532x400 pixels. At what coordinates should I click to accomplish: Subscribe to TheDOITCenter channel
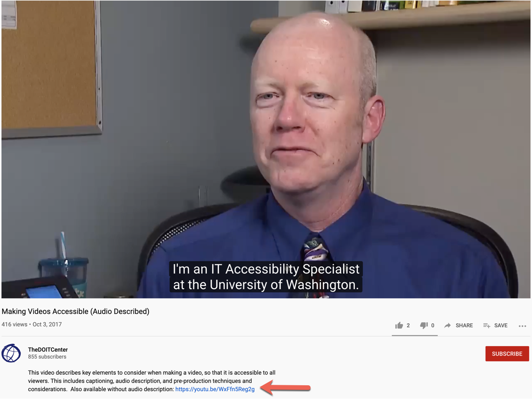[x=507, y=354]
